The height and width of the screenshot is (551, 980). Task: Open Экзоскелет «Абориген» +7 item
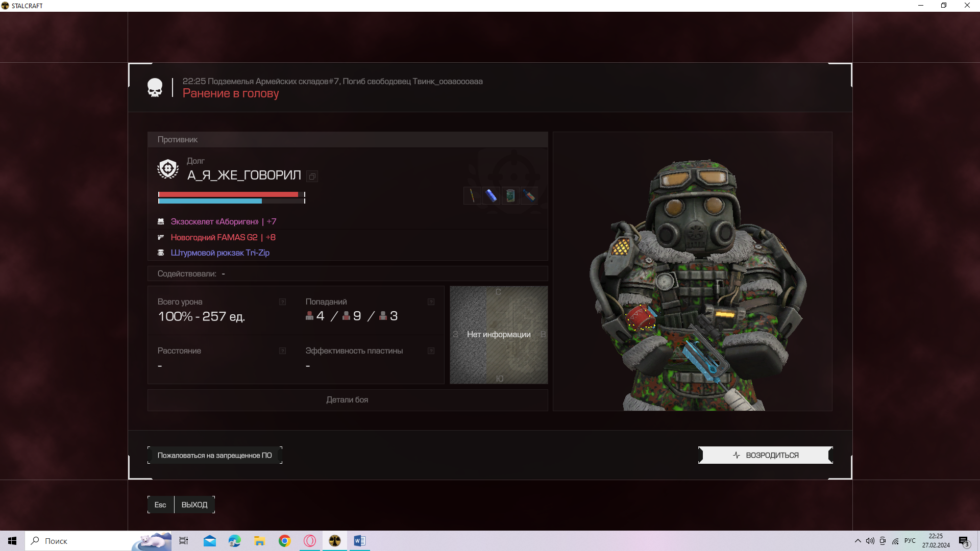pos(224,221)
